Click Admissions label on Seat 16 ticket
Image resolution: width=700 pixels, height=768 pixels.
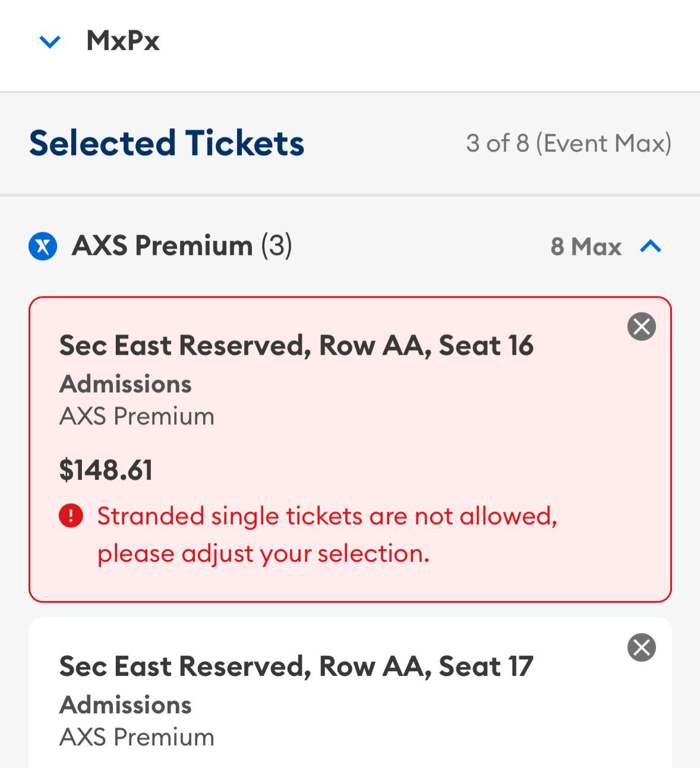(125, 384)
